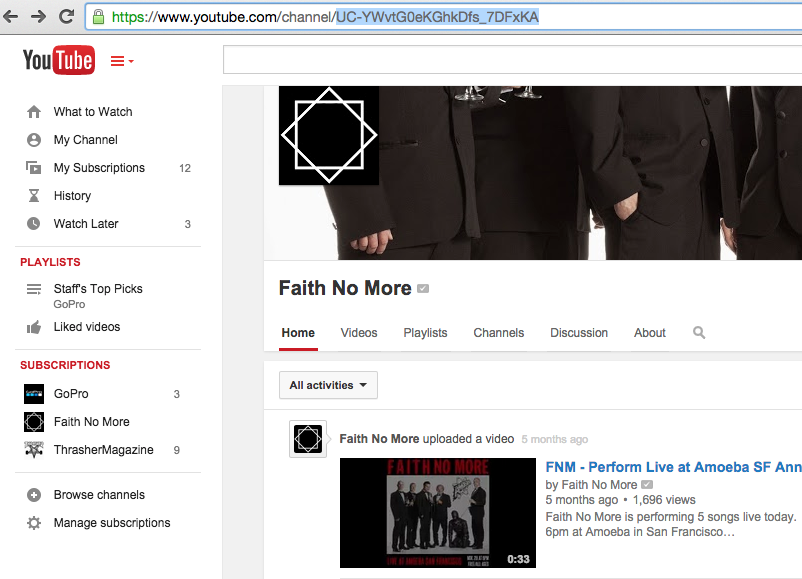The height and width of the screenshot is (579, 802).
Task: Click the verified badge beside channel title
Action: (x=423, y=289)
